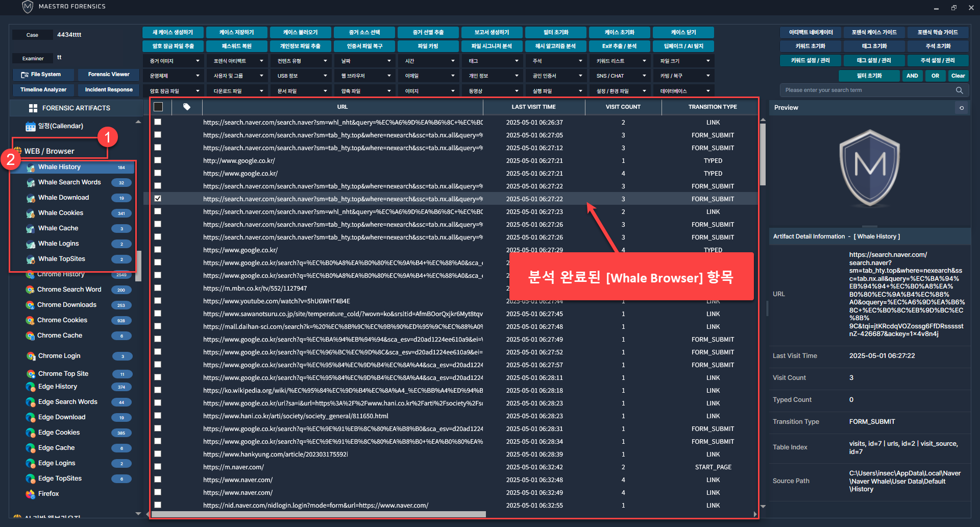Click the Maestro Forensics logo icon

pyautogui.click(x=28, y=7)
